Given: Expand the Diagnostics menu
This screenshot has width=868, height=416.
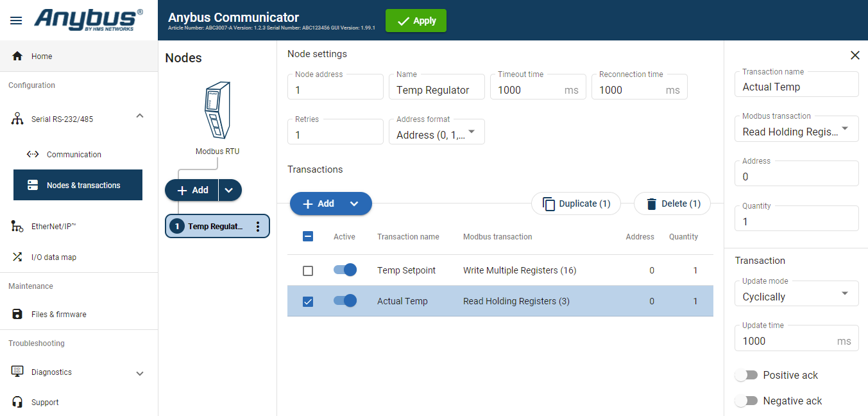Looking at the screenshot, I should tap(140, 373).
